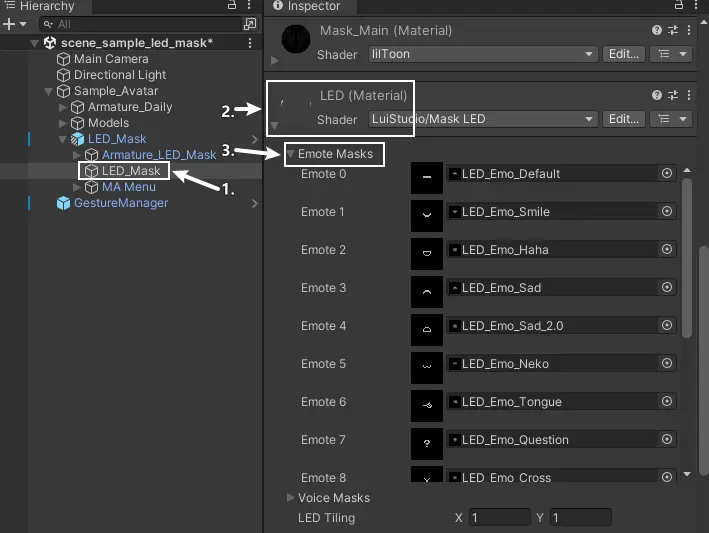This screenshot has width=709, height=533.
Task: Collapse the LED_Mask prefab node
Action: [62, 139]
